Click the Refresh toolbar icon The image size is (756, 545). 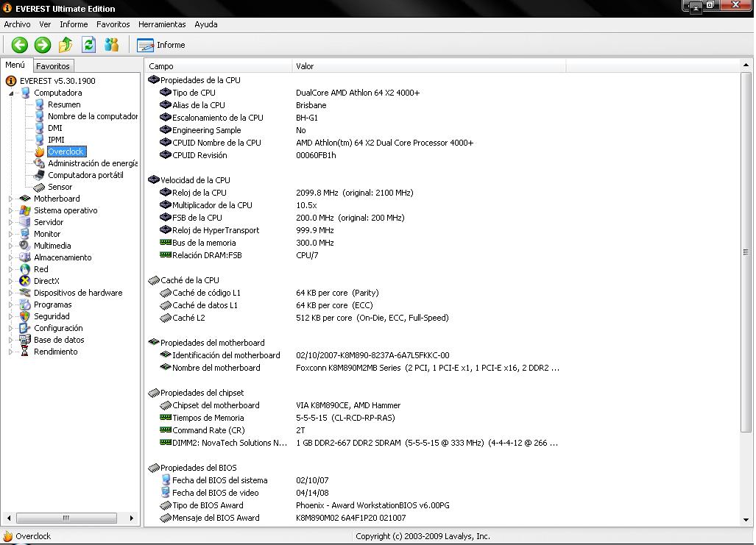pos(88,45)
